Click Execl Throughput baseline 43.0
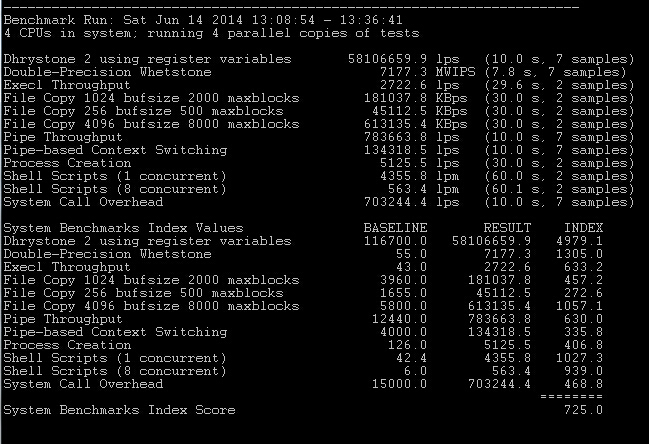649x444 pixels. pyautogui.click(x=411, y=267)
